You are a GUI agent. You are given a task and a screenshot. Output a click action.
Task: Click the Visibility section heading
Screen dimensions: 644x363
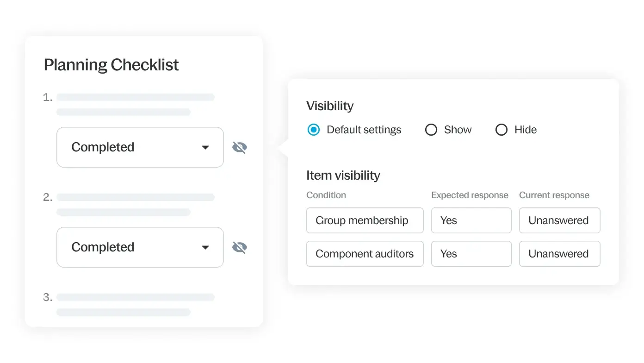click(x=330, y=106)
